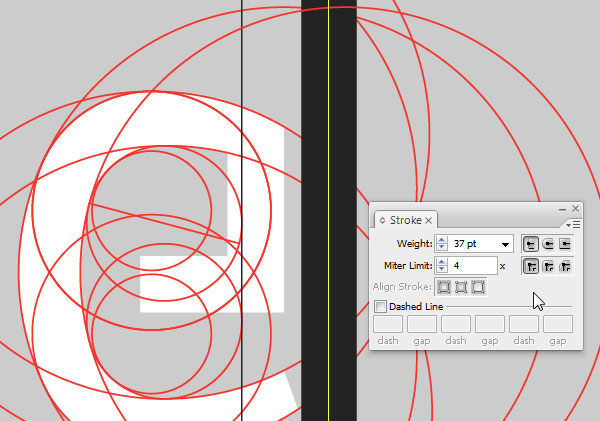Select the Round Cap stroke option

[548, 244]
